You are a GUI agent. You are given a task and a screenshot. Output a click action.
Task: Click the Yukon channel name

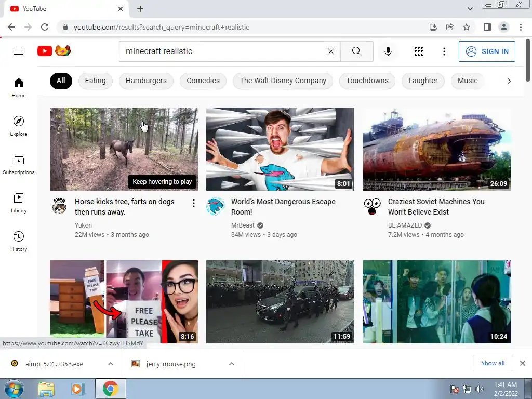click(x=83, y=225)
